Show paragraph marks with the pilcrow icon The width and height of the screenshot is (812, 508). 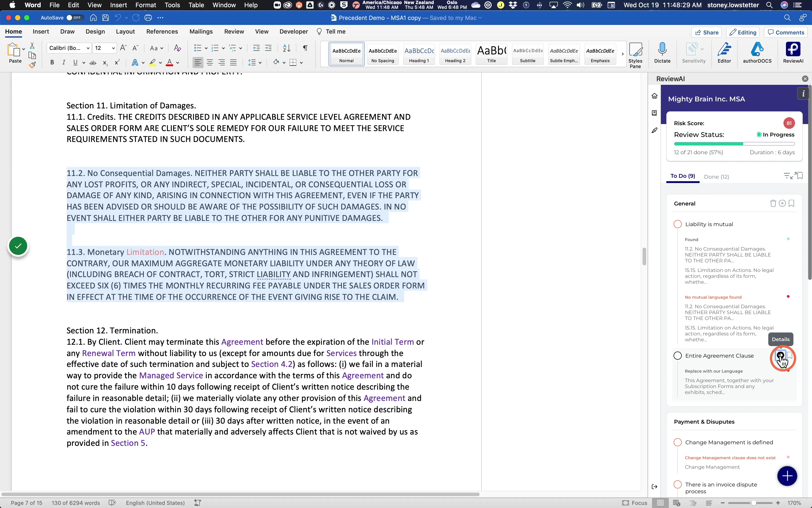305,48
